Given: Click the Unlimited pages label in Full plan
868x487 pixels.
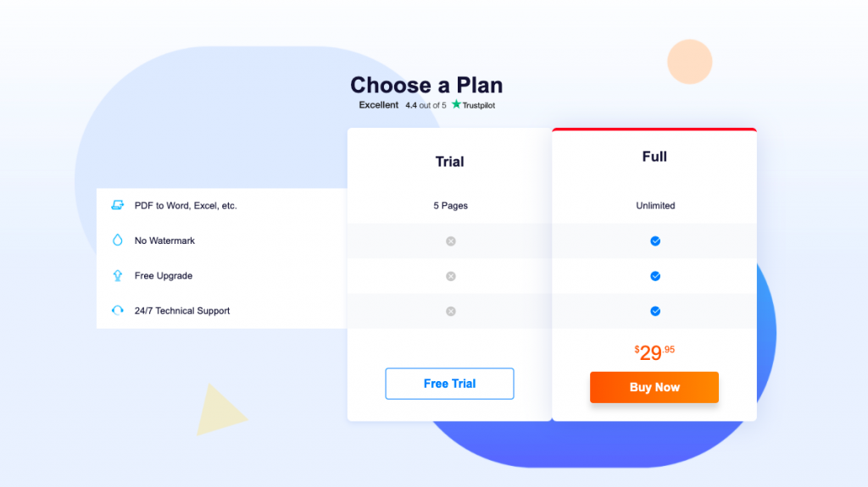Looking at the screenshot, I should [655, 205].
